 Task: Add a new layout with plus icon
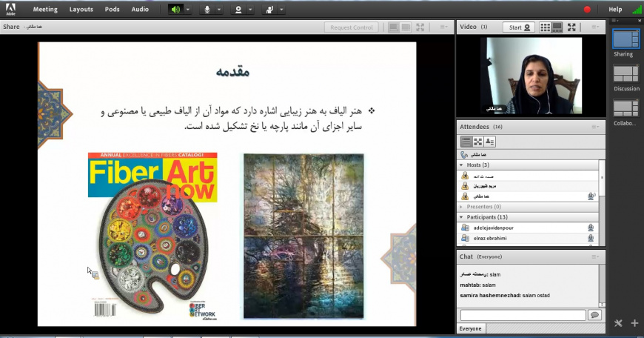point(634,323)
